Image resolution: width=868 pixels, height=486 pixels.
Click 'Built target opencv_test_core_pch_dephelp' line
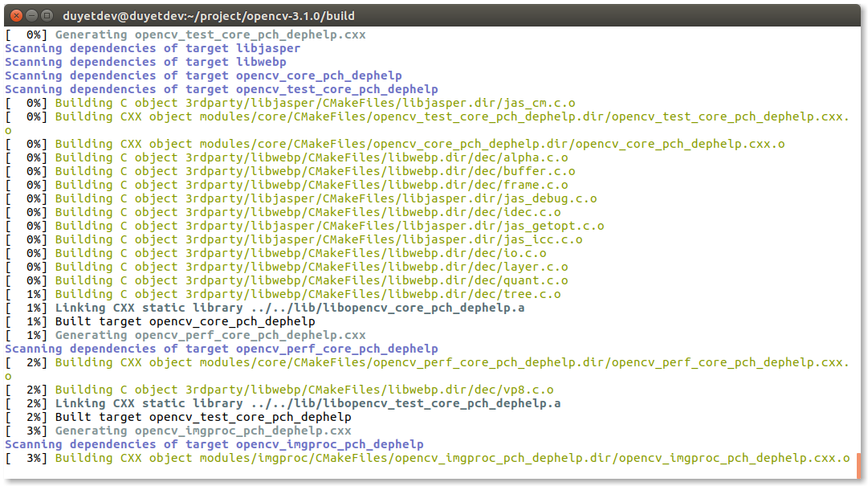178,417
